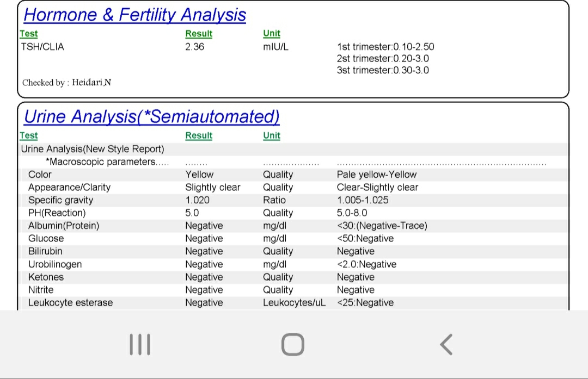The image size is (588, 379).
Task: Select the 1.005-1.025 reference range
Action: 363,200
